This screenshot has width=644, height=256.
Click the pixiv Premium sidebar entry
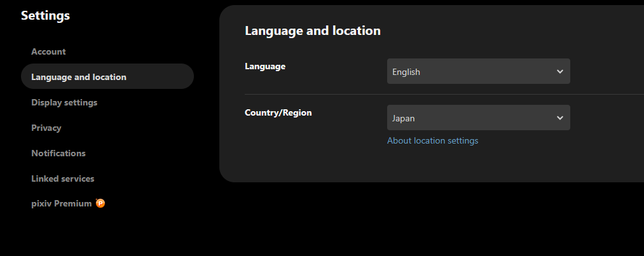point(62,204)
